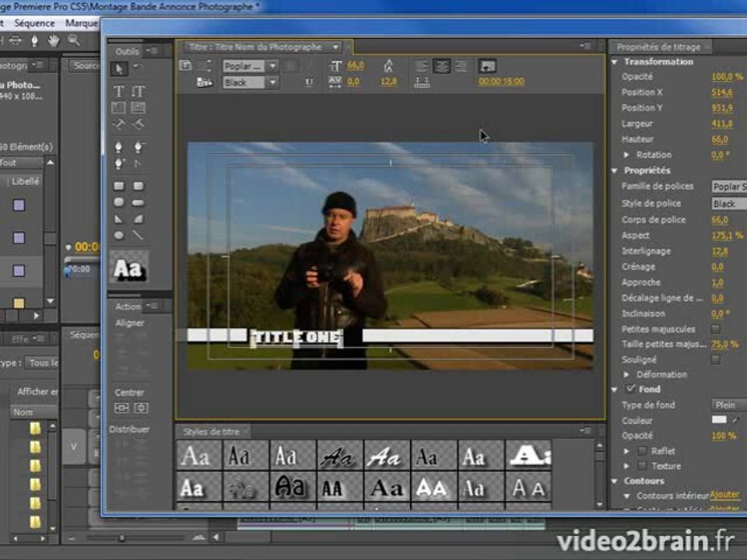Toggle the underline button in title toolbar
The width and height of the screenshot is (747, 560).
[x=309, y=82]
